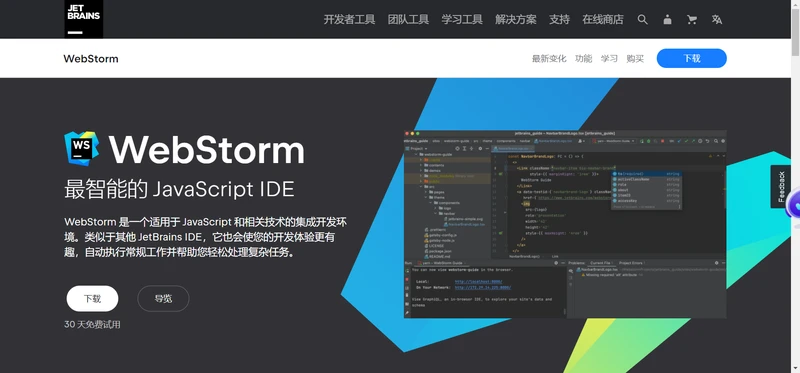This screenshot has width=800, height=373.
Task: Expand the 团队工具 menu
Action: (408, 19)
